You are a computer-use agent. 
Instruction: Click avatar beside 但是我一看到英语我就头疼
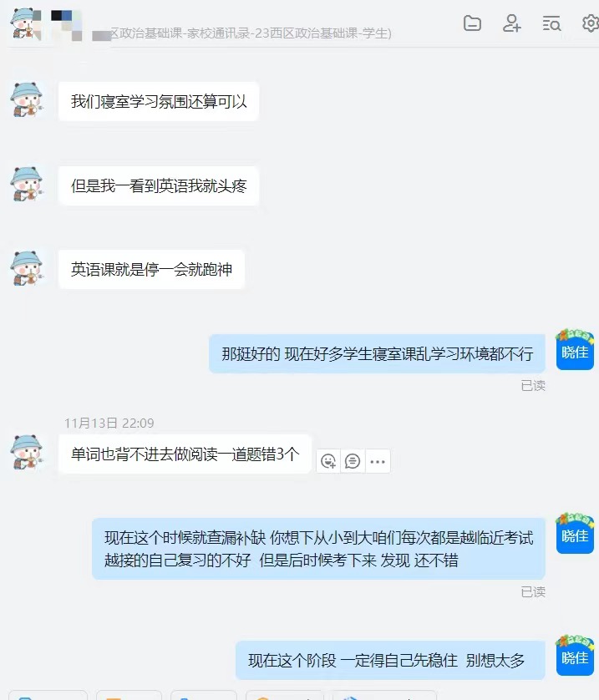(27, 184)
